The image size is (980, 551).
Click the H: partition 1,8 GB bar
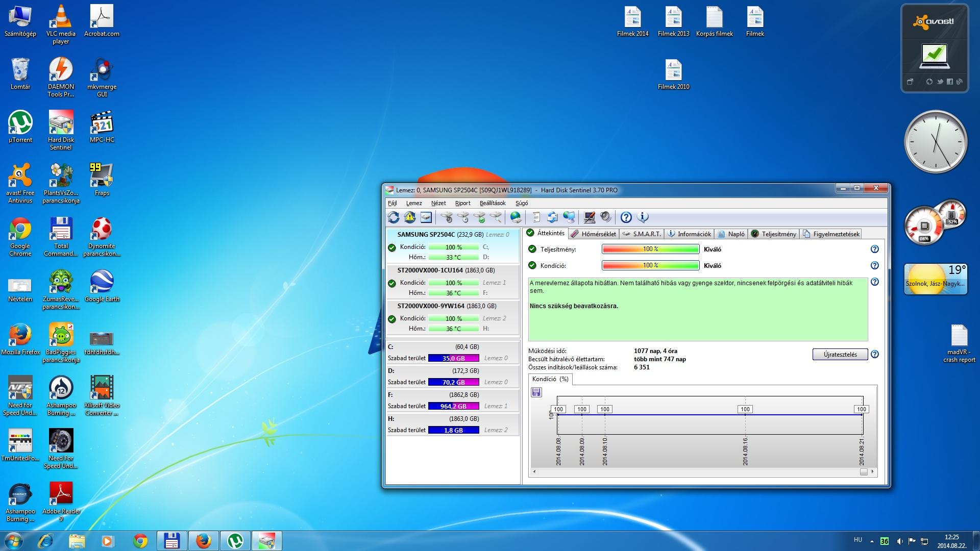click(453, 430)
